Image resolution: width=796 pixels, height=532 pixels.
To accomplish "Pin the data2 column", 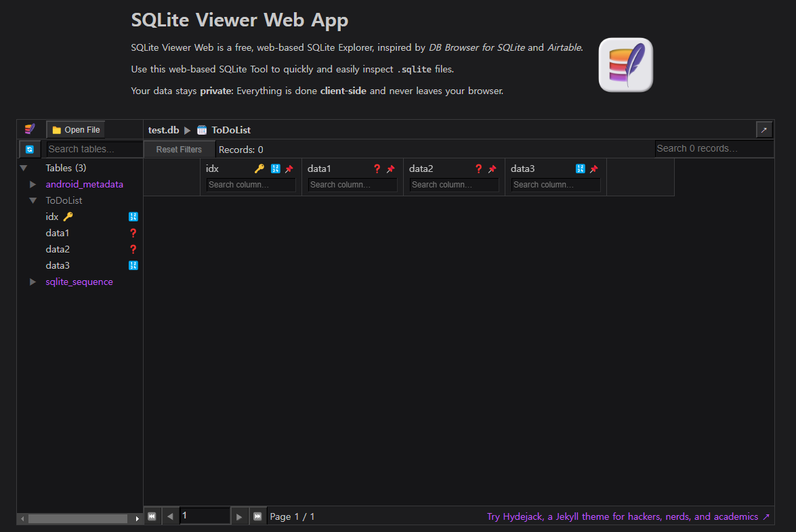I will click(492, 169).
